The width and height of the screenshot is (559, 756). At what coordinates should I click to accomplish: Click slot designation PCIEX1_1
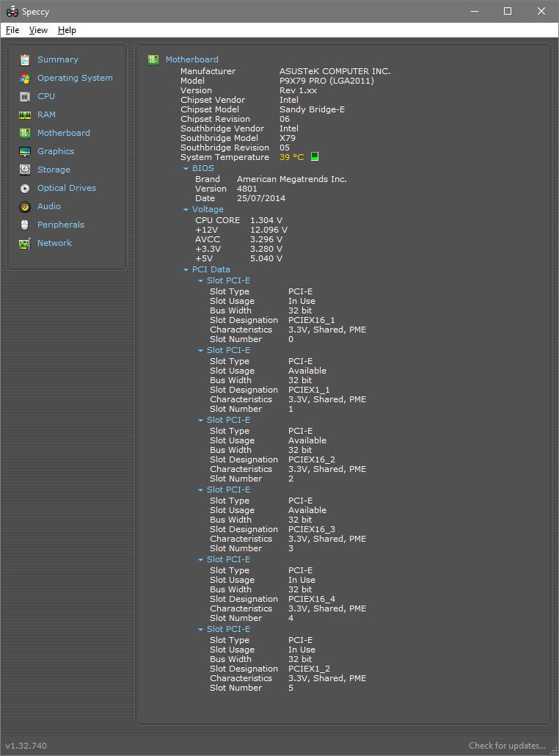point(309,390)
